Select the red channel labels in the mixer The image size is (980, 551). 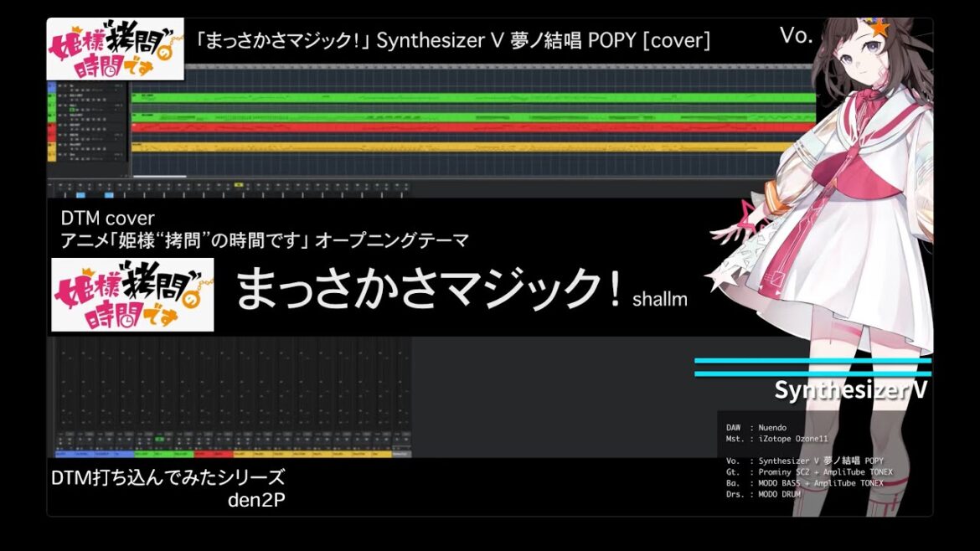click(213, 454)
